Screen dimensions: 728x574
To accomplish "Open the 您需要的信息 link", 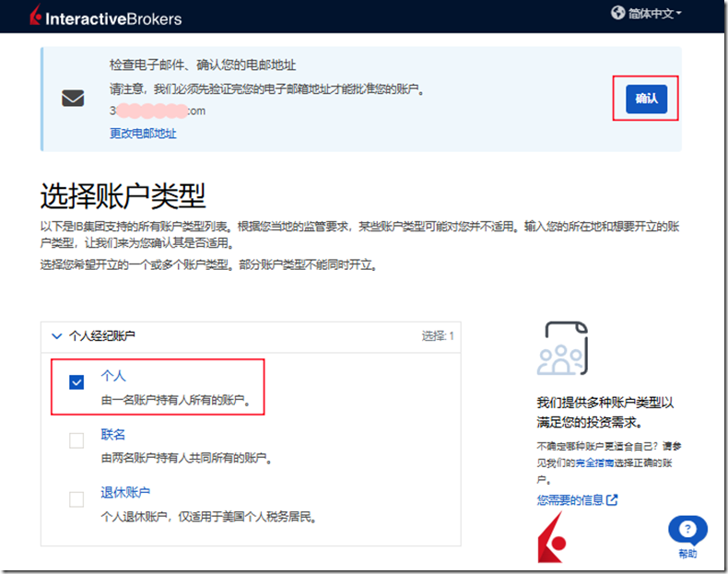I will (x=570, y=500).
